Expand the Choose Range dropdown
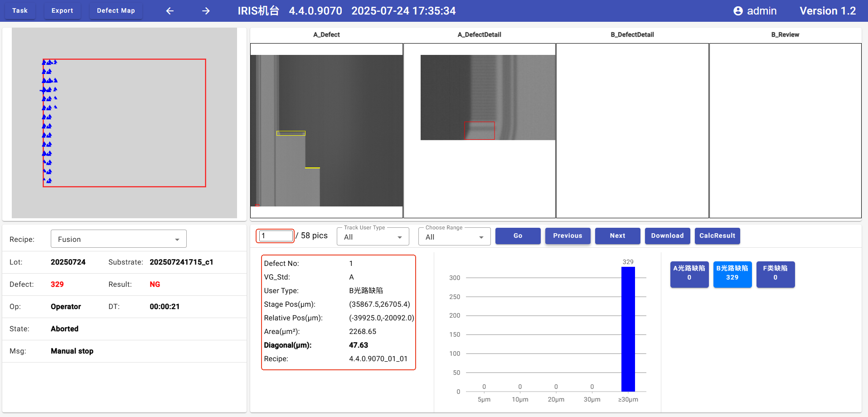The height and width of the screenshot is (417, 868). (454, 237)
